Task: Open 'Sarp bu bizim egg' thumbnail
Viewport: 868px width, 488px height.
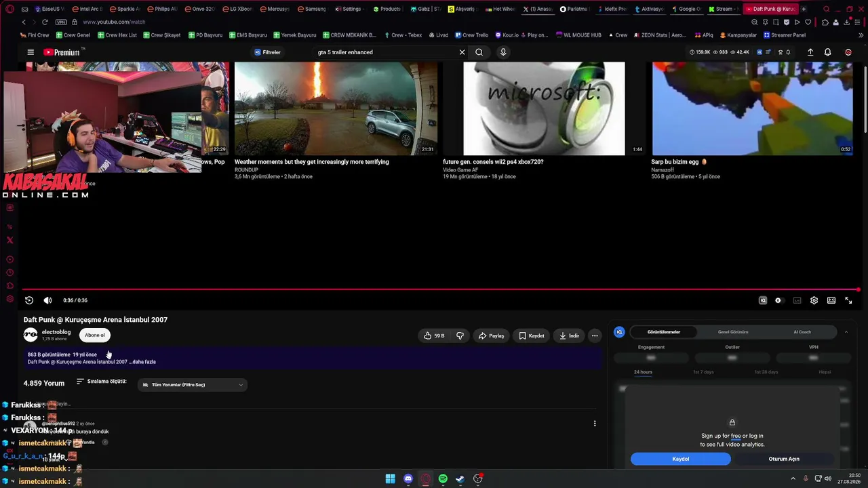Action: click(x=753, y=108)
